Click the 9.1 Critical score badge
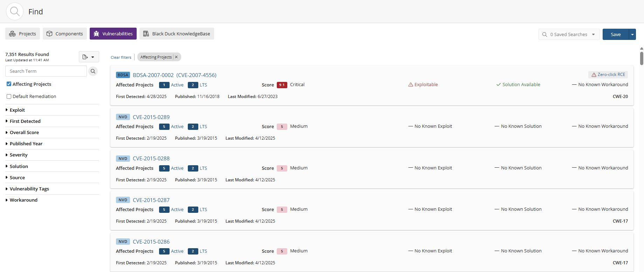Image resolution: width=644 pixels, height=272 pixels. (x=282, y=85)
